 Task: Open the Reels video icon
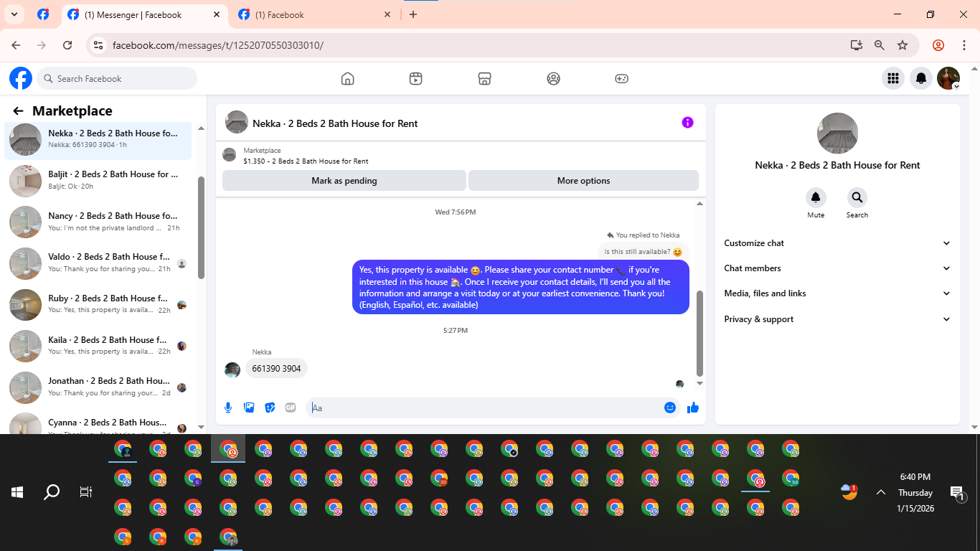(x=416, y=79)
